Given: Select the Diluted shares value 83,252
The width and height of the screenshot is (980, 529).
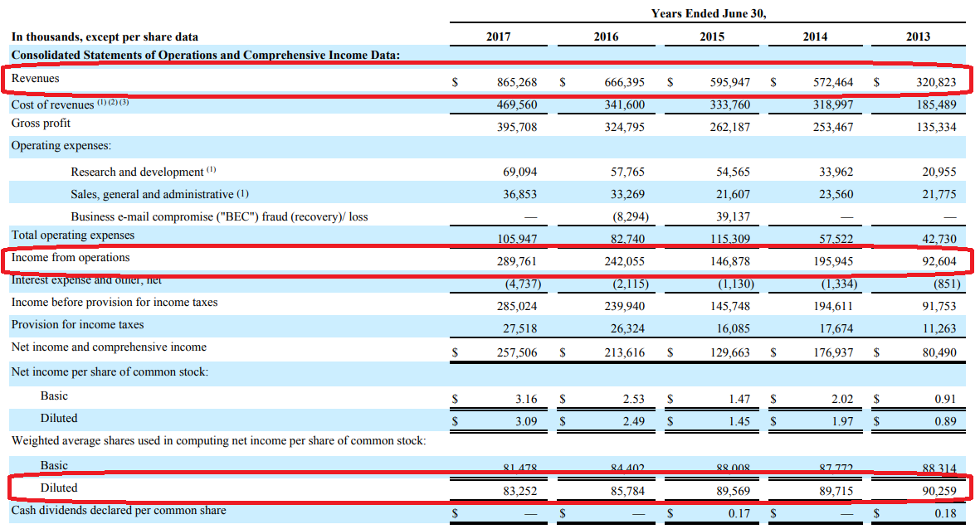Looking at the screenshot, I should click(x=519, y=488).
